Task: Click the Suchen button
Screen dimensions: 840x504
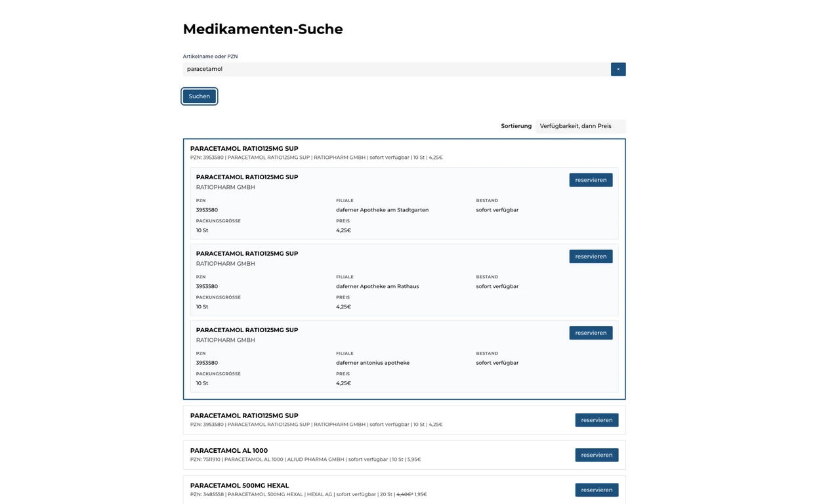Action: point(199,96)
